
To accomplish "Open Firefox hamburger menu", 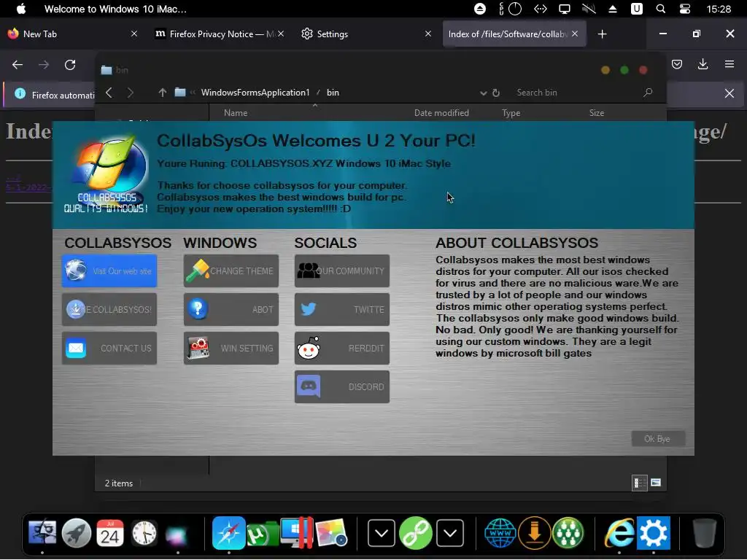I will [x=729, y=64].
